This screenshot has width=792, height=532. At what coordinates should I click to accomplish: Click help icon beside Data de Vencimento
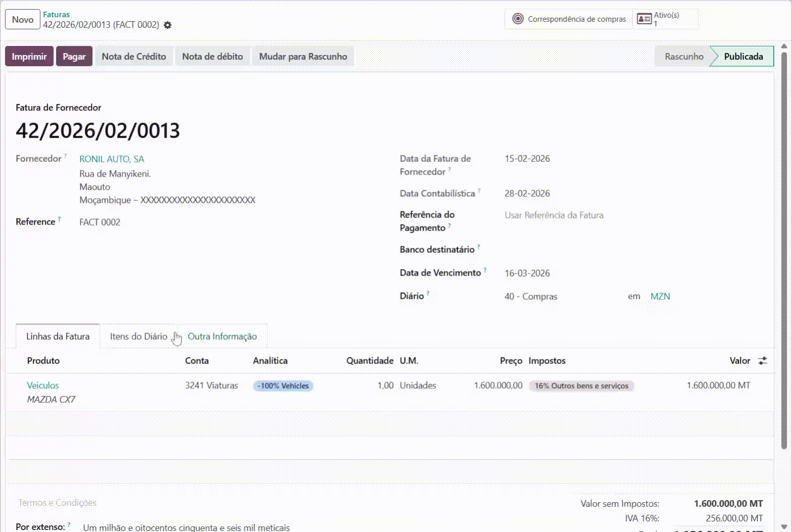[x=485, y=270]
